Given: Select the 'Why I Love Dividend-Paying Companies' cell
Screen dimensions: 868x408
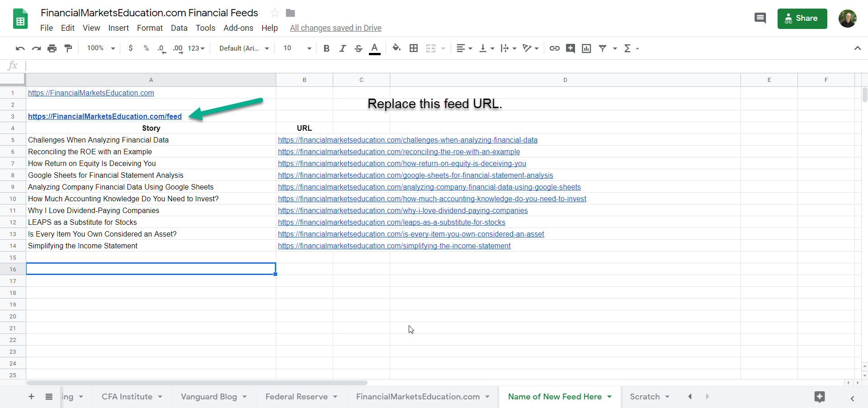Looking at the screenshot, I should (x=151, y=211).
